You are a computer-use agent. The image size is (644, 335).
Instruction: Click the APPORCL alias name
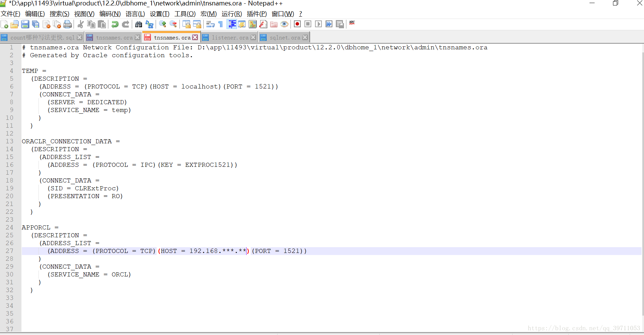[x=36, y=227]
